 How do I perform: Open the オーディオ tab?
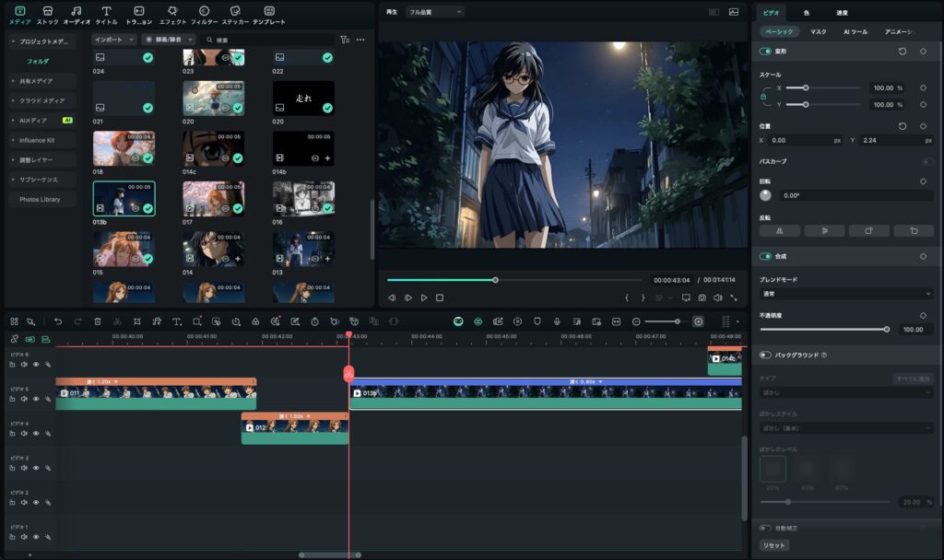click(77, 15)
